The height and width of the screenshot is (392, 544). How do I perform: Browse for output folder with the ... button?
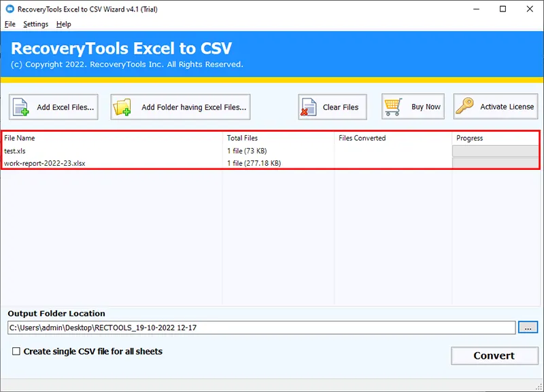tap(528, 327)
